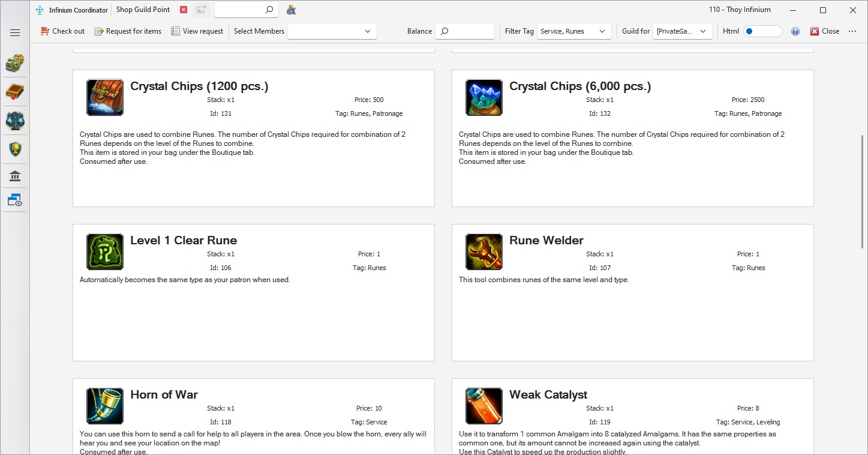Click the Price: 2500 value
This screenshot has width=868, height=455.
coord(748,100)
